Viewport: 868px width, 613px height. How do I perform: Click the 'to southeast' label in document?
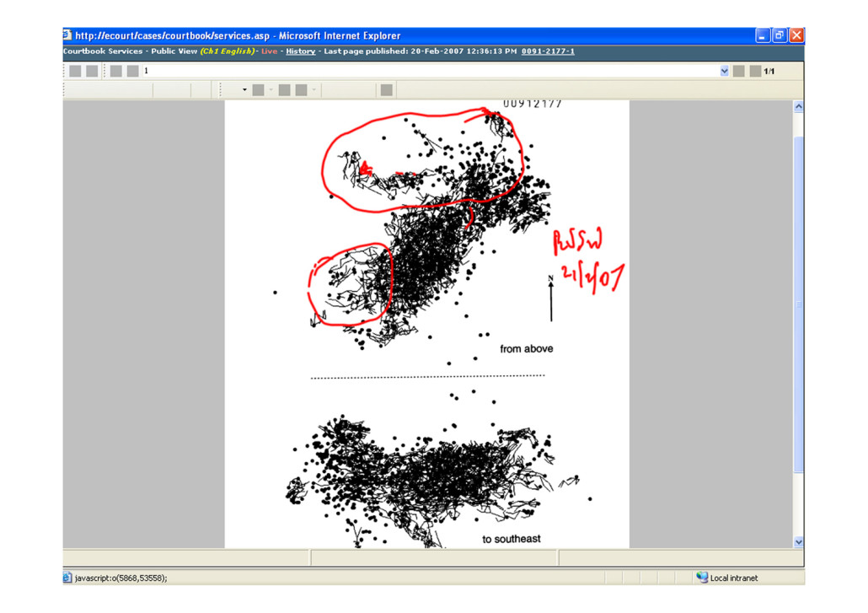[x=511, y=539]
